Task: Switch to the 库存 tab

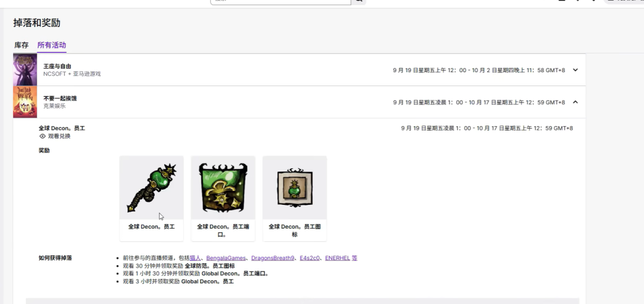Action: tap(21, 45)
